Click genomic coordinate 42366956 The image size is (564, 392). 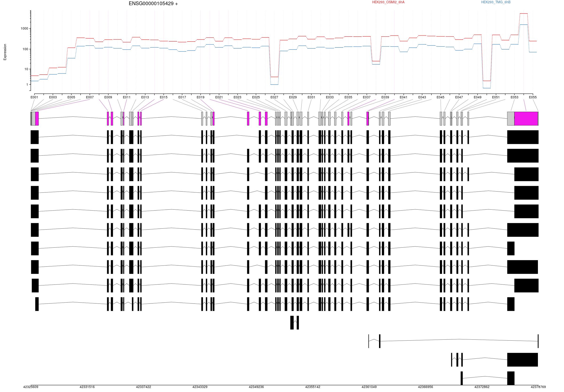pos(426,387)
